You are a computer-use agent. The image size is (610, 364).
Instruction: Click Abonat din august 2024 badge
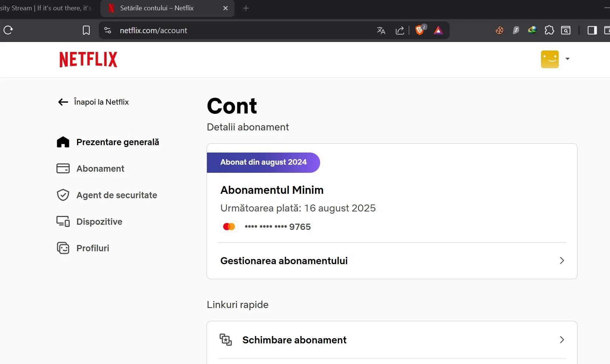pyautogui.click(x=263, y=162)
